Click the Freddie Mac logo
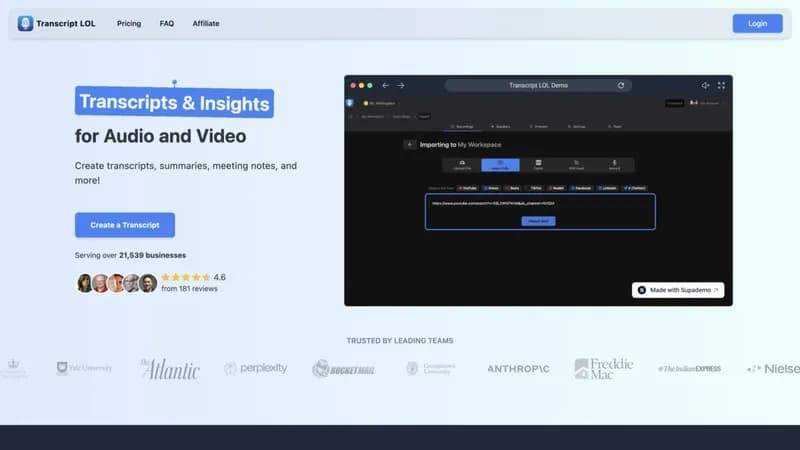This screenshot has width=800, height=450. coord(604,369)
